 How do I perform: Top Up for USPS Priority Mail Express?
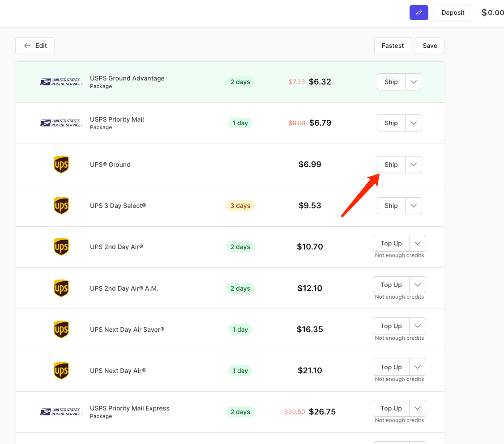pyautogui.click(x=391, y=408)
